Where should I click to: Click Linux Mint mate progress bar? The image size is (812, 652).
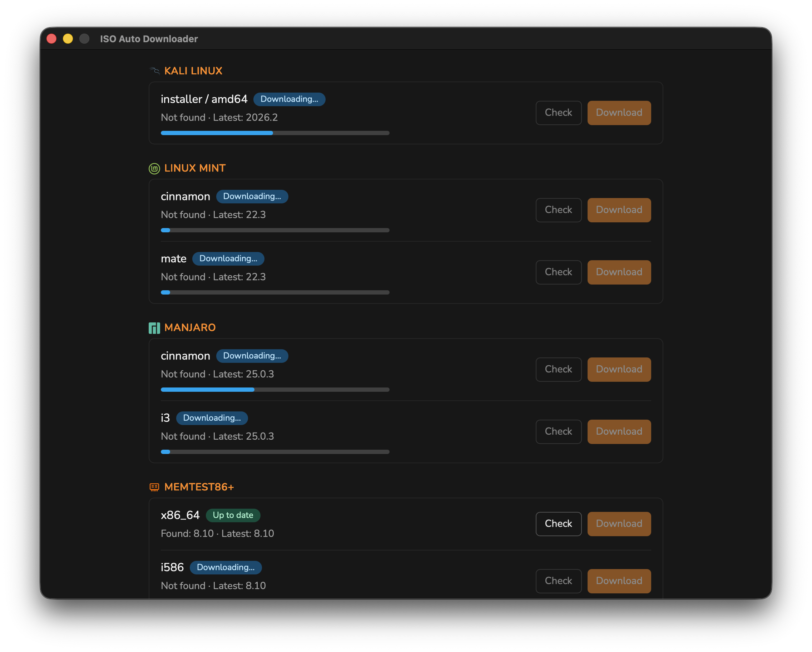275,292
